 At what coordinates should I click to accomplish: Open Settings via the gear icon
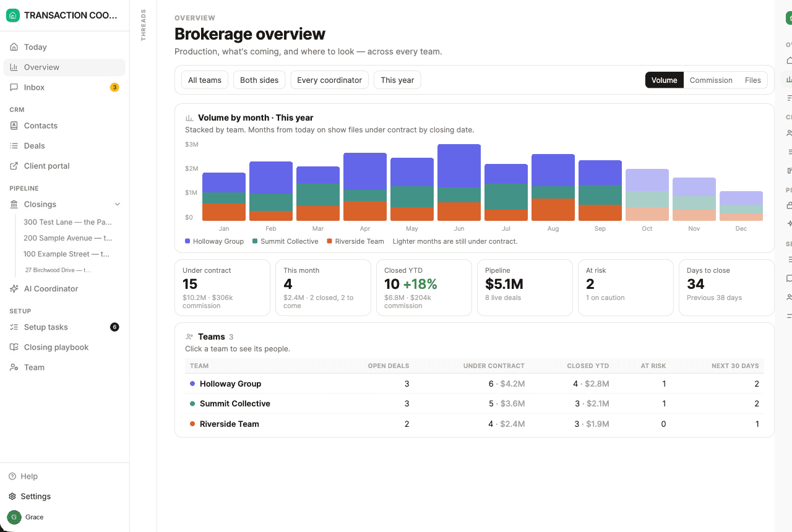tap(12, 496)
